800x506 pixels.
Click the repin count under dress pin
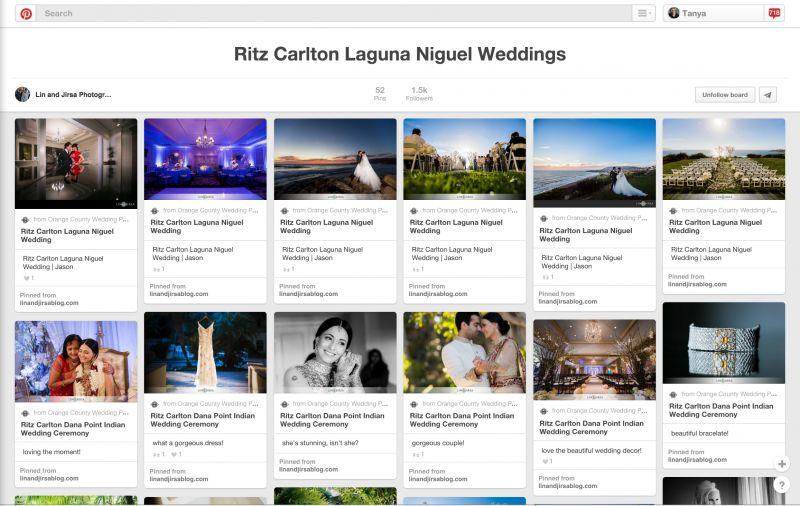[158, 454]
